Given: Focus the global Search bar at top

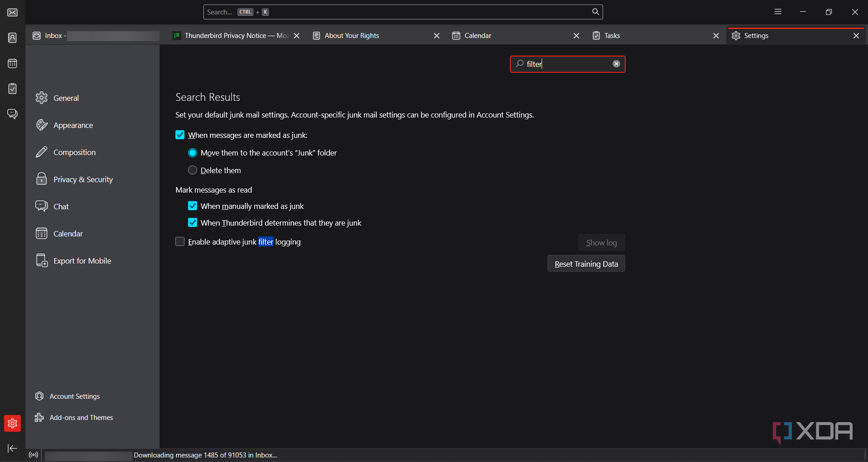Looking at the screenshot, I should click(x=402, y=12).
